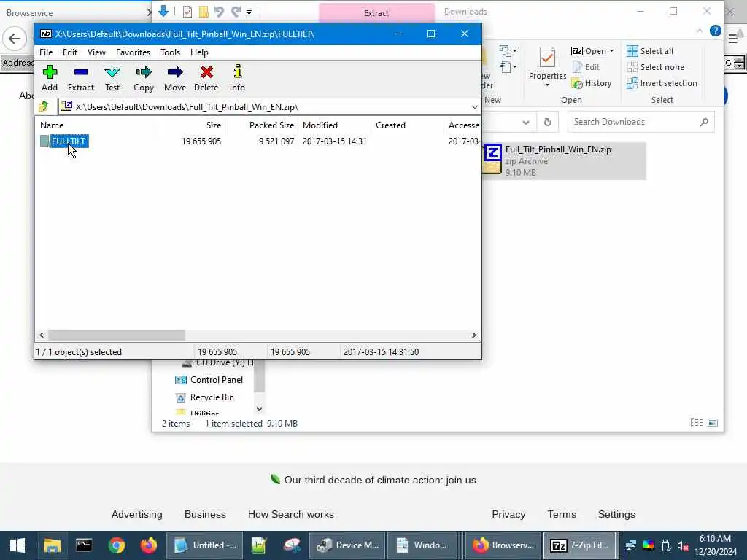Open climate action join us link
The height and width of the screenshot is (560, 747).
[373, 480]
